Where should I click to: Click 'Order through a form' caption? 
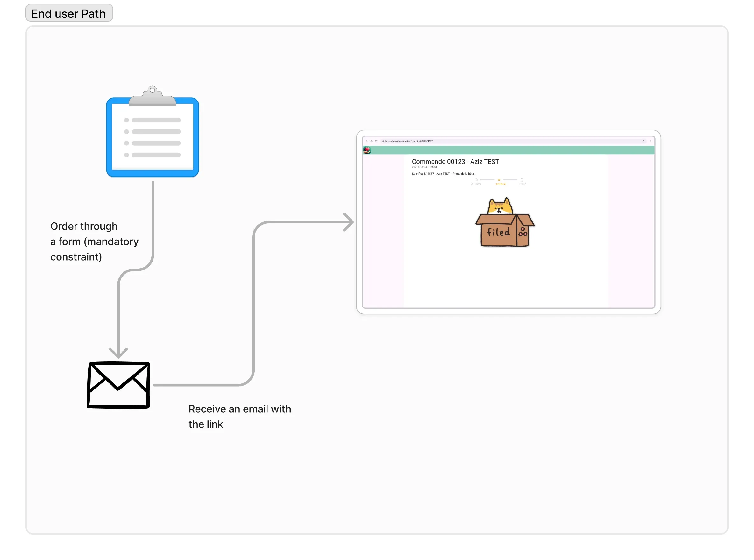tap(94, 241)
